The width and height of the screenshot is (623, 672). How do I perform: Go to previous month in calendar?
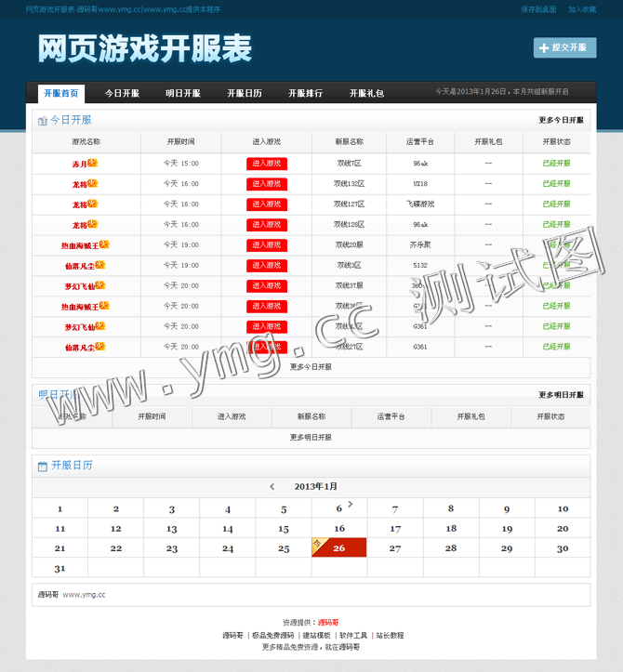[x=272, y=486]
